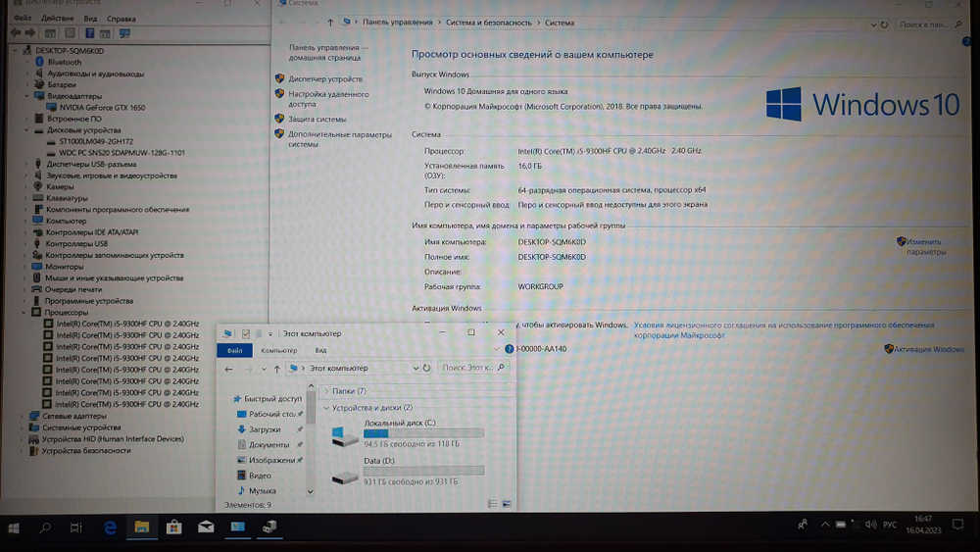Viewport: 980px width, 552px height.
Task: Click the details view icon in Explorer status bar
Action: (493, 504)
